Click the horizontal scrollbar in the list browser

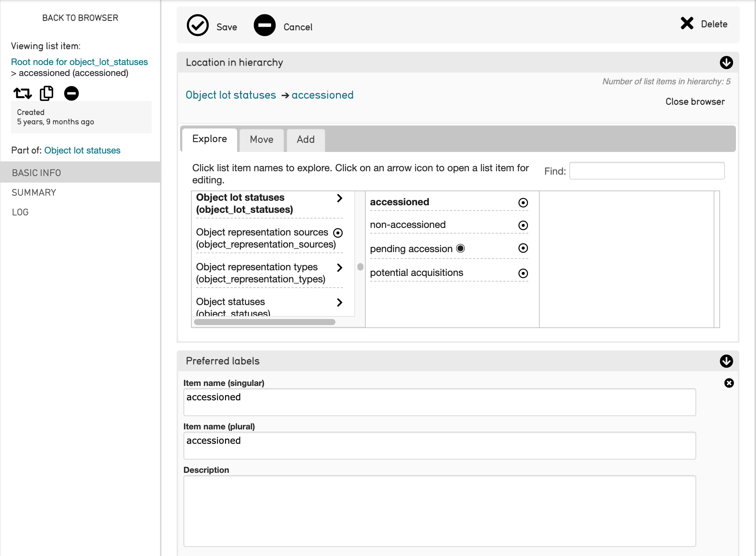pos(264,322)
